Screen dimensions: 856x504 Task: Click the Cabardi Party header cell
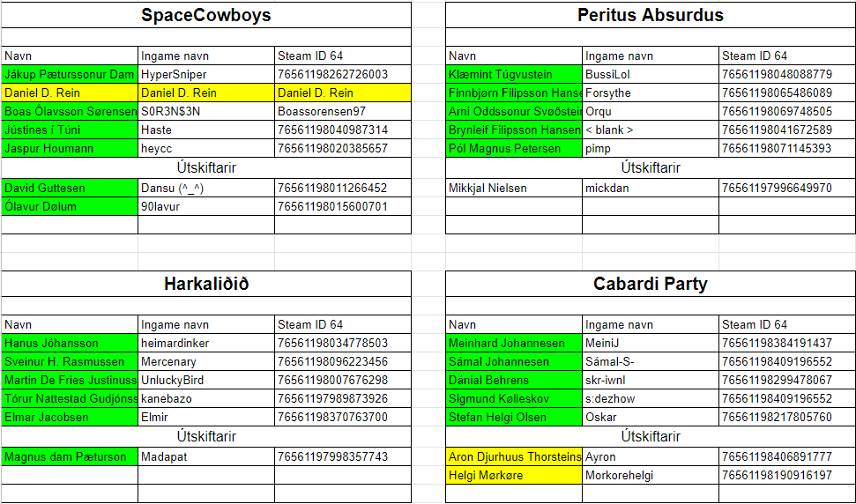[651, 284]
